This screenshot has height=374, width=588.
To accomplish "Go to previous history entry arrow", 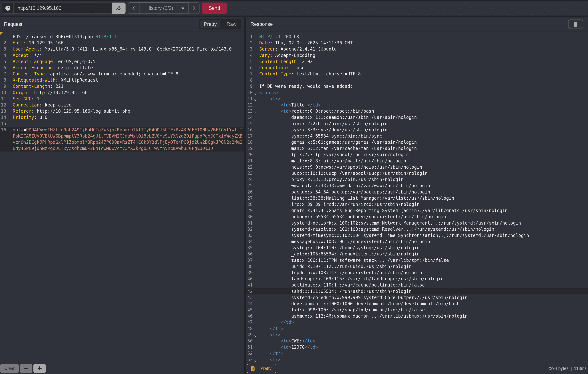I will (x=134, y=8).
